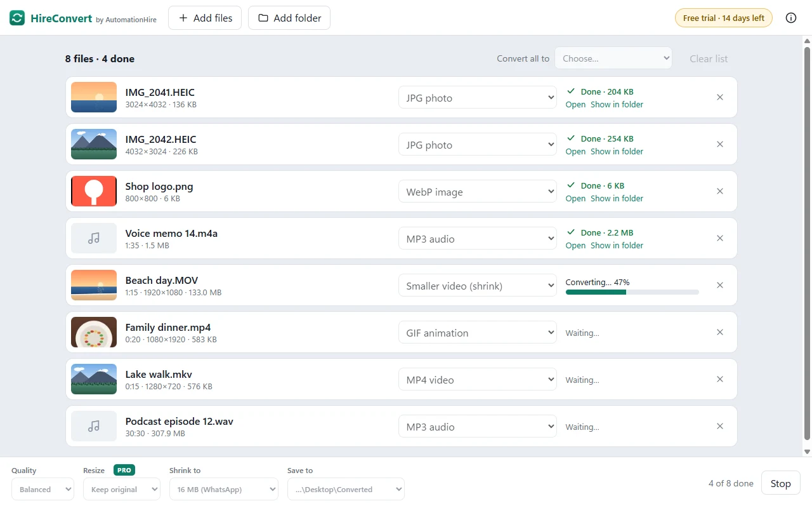Cancel Beach day.MOV with its X icon
812x508 pixels.
(720, 285)
